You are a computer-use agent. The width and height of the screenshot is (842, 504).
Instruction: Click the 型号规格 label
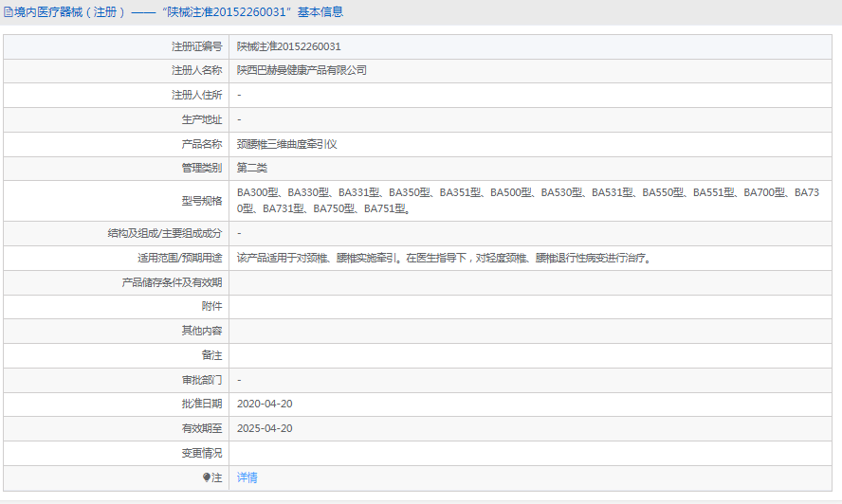point(201,201)
